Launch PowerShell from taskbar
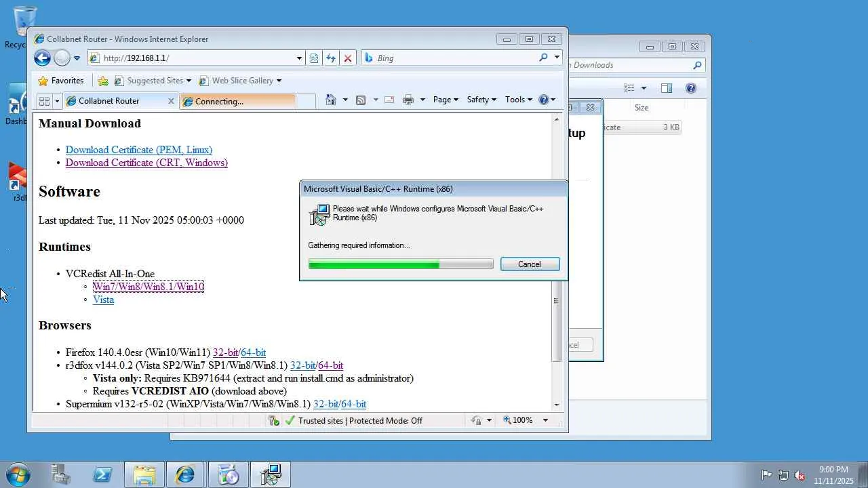Viewport: 868px width, 488px height. click(x=102, y=474)
